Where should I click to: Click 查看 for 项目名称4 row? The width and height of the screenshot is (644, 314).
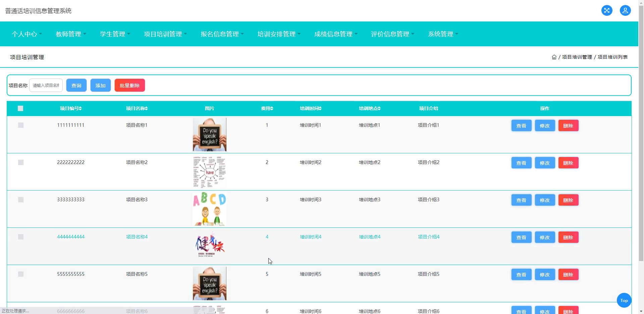coord(521,238)
